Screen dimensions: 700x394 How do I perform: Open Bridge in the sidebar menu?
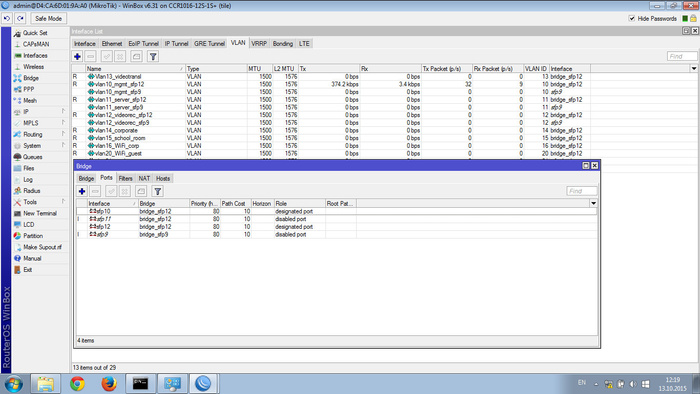click(31, 78)
